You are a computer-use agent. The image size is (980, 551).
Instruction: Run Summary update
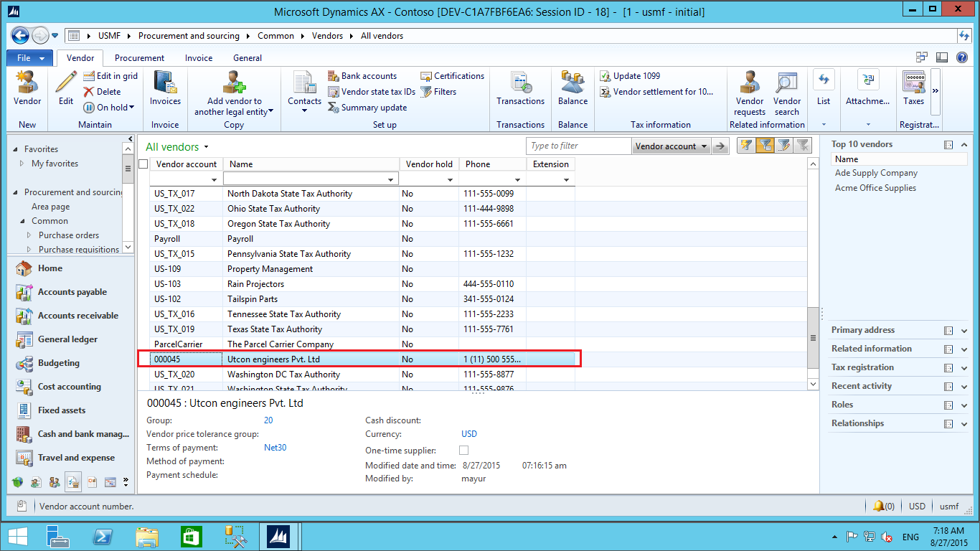[x=367, y=108]
